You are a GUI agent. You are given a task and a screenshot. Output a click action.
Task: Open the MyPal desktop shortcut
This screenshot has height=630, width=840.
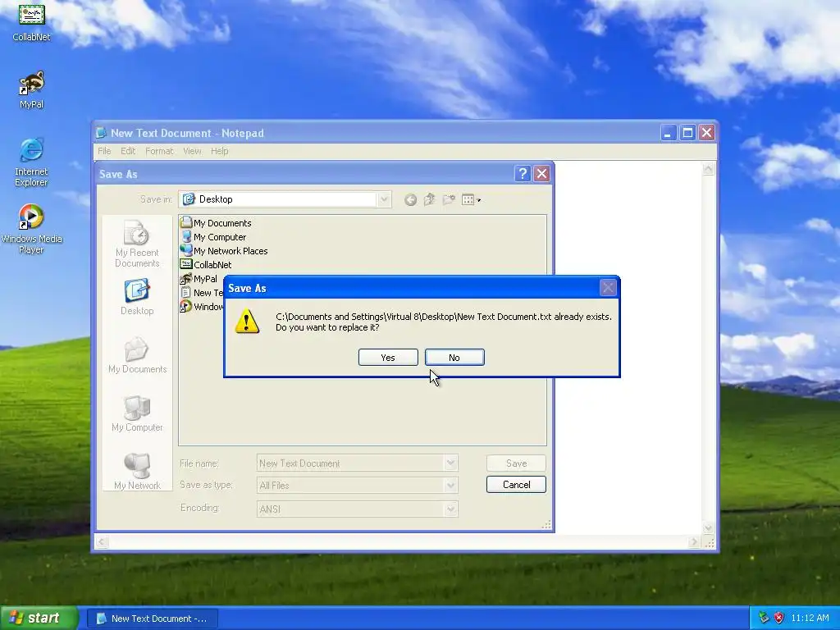[x=32, y=90]
